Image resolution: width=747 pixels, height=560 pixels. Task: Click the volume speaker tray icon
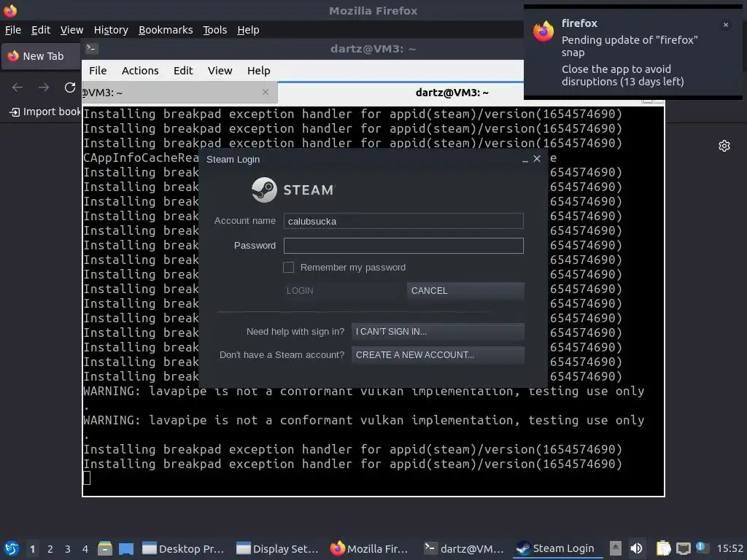(636, 548)
